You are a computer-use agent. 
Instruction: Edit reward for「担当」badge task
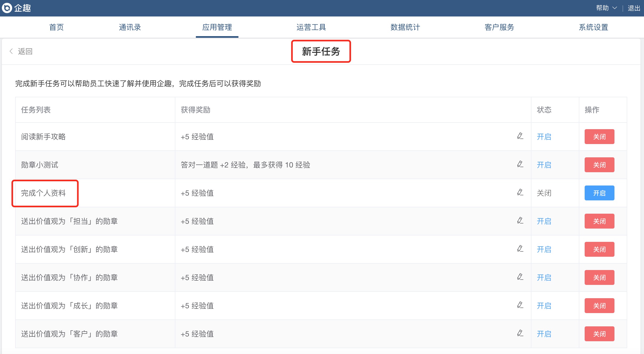520,221
